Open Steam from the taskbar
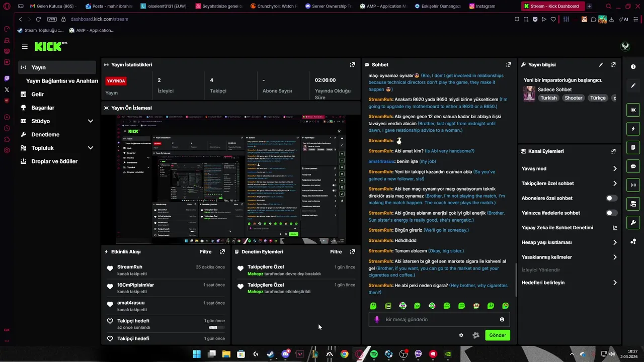This screenshot has width=644, height=362. click(271, 354)
